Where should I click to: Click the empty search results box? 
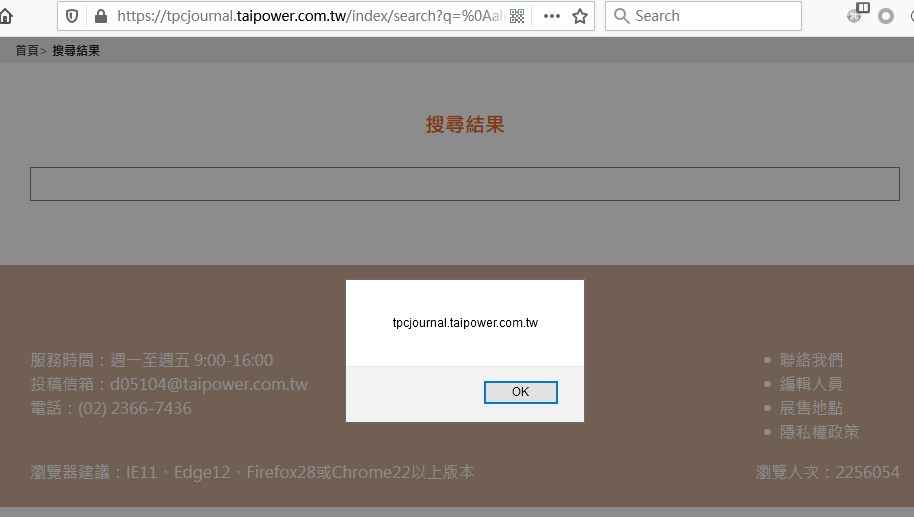click(x=465, y=184)
